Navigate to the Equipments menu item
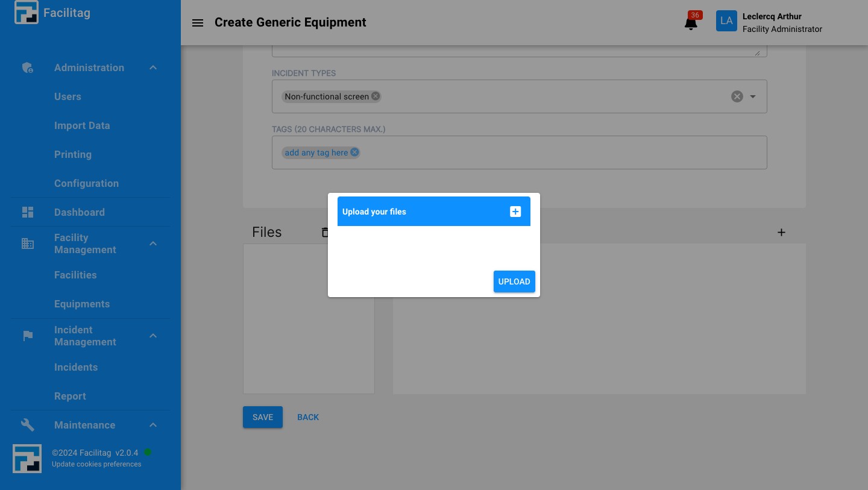This screenshot has height=490, width=868. [x=82, y=304]
